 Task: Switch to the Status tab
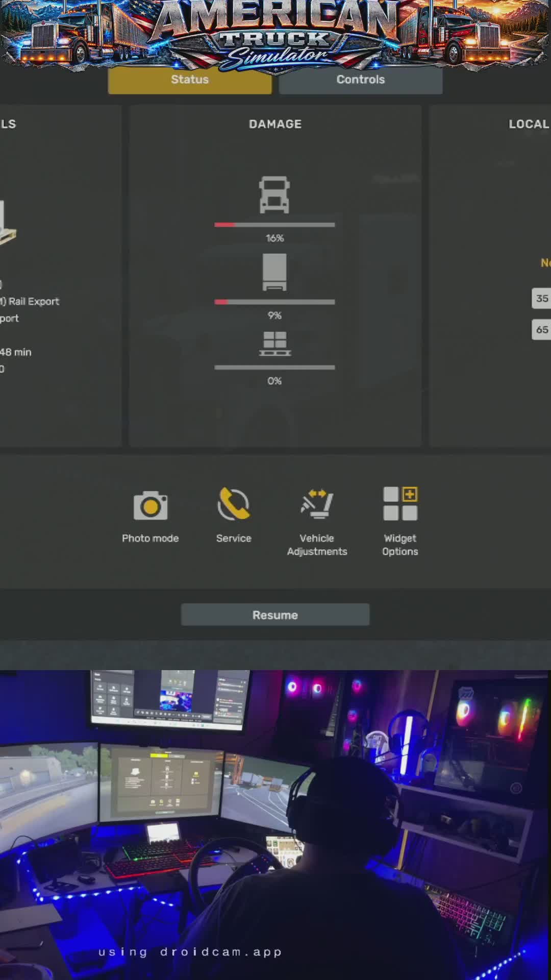[190, 80]
